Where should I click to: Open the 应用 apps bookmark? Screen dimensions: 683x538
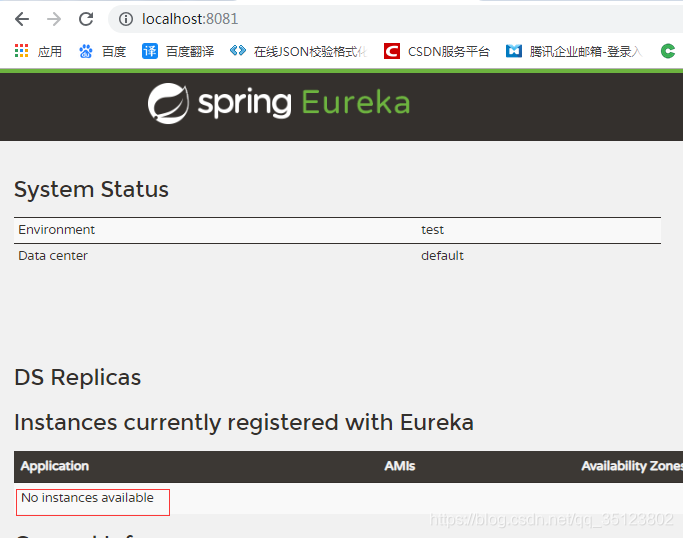[38, 51]
